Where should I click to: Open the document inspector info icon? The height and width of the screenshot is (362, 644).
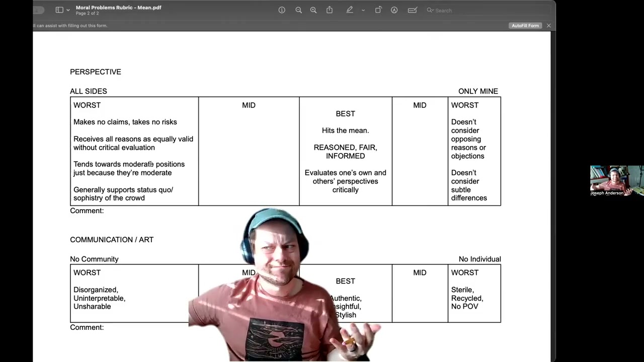point(282,10)
